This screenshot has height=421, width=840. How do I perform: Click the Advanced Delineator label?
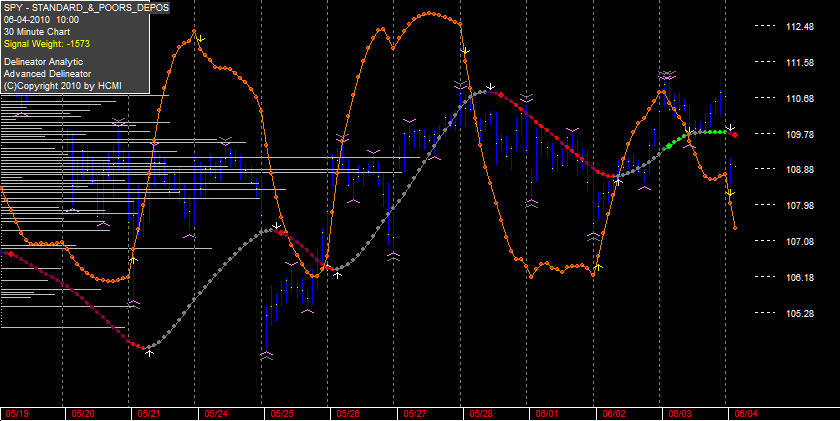tap(47, 74)
